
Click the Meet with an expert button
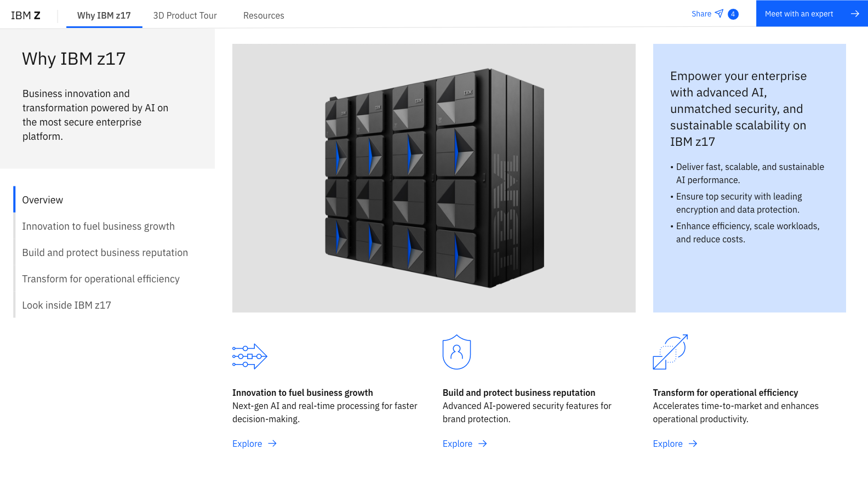tap(812, 14)
